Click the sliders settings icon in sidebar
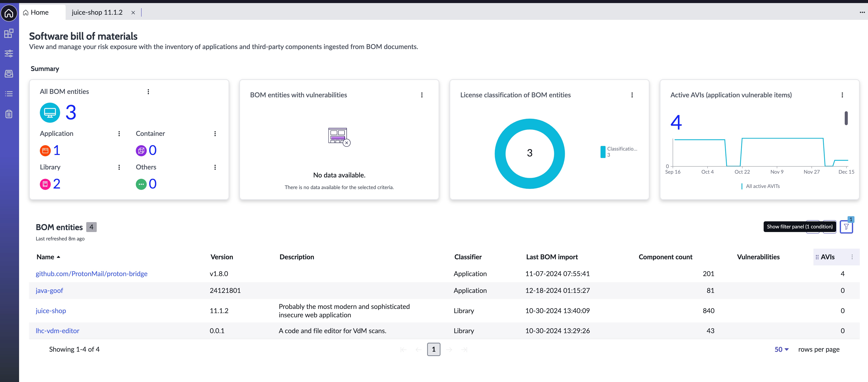This screenshot has height=382, width=868. point(9,53)
